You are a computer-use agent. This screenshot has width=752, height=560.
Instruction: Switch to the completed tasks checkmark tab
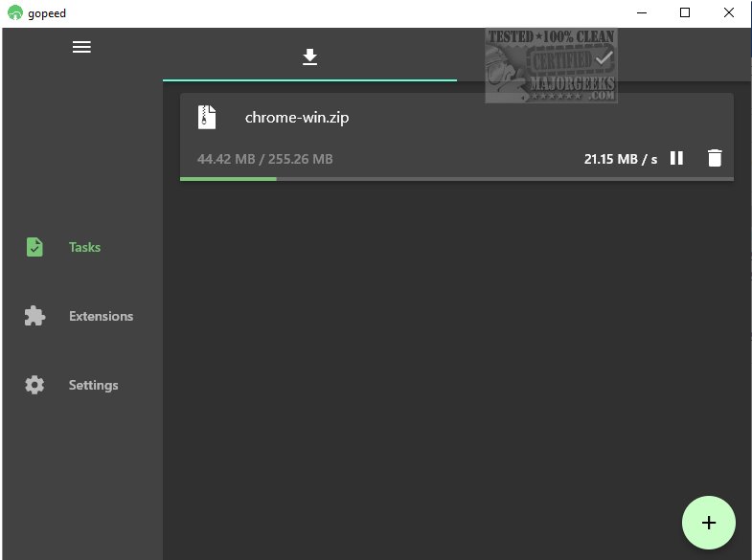pos(603,57)
